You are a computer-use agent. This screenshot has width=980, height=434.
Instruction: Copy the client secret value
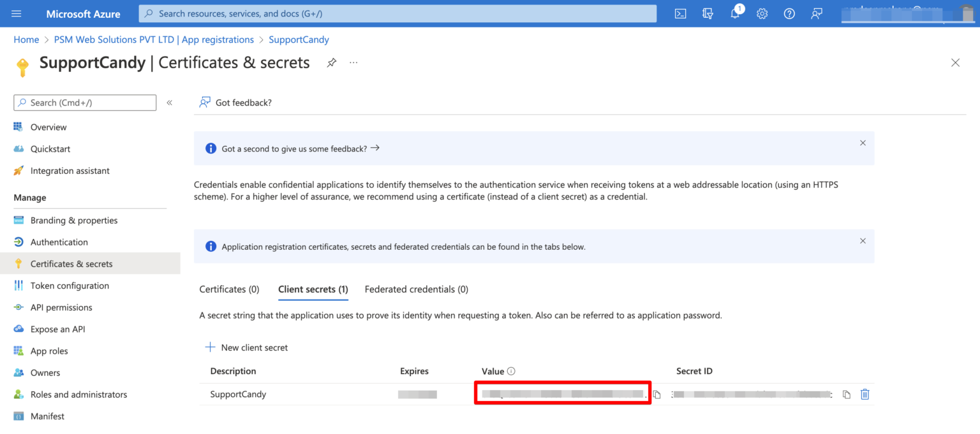pos(657,394)
